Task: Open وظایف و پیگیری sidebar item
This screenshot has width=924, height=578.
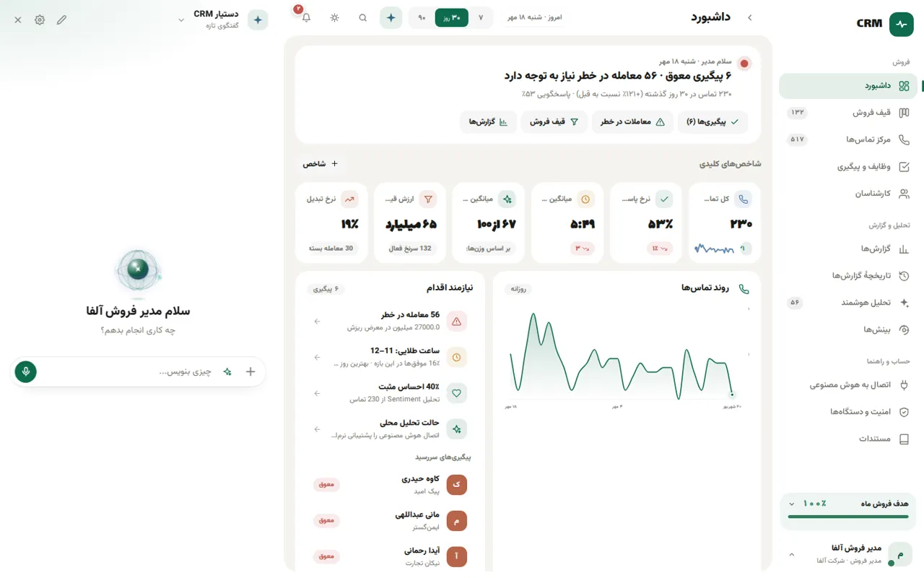Action: (848, 167)
